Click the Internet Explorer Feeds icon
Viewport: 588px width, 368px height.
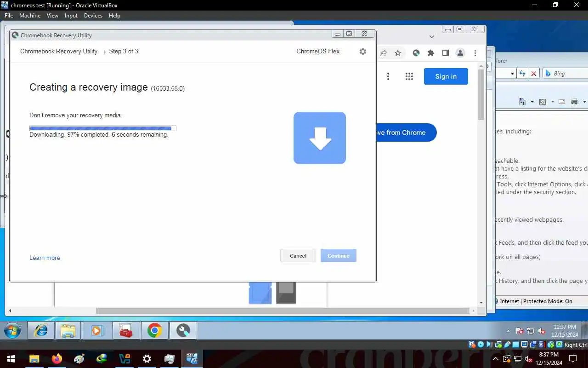click(543, 102)
